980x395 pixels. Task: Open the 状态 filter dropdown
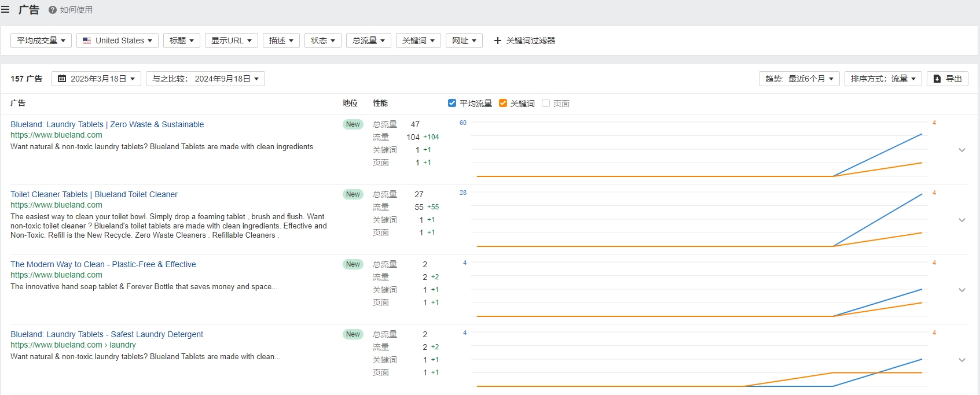pos(323,40)
